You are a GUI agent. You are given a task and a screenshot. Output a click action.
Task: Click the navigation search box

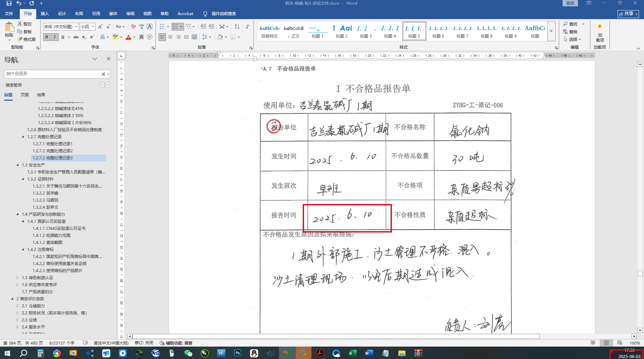tap(53, 74)
